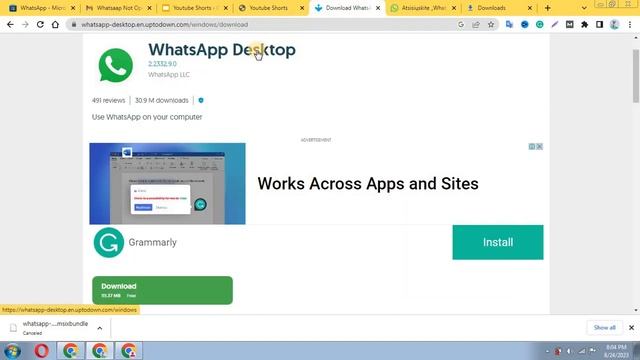Open the tab search dropdown arrow

click(584, 8)
